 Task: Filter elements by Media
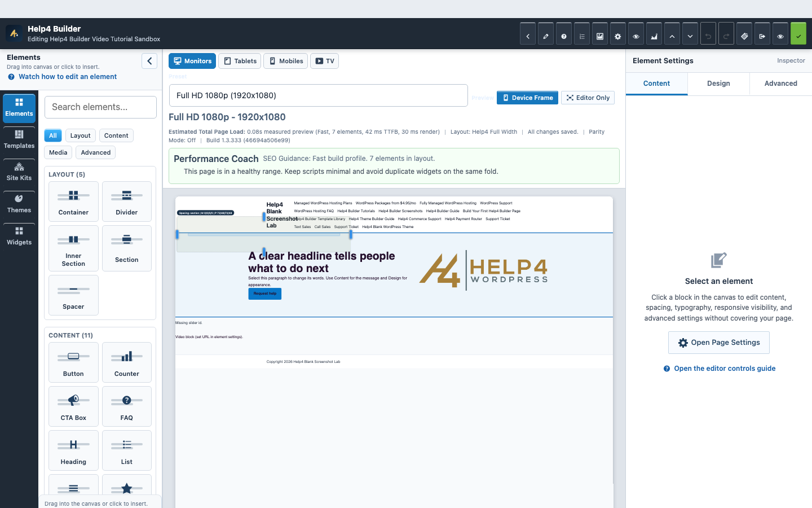point(58,152)
